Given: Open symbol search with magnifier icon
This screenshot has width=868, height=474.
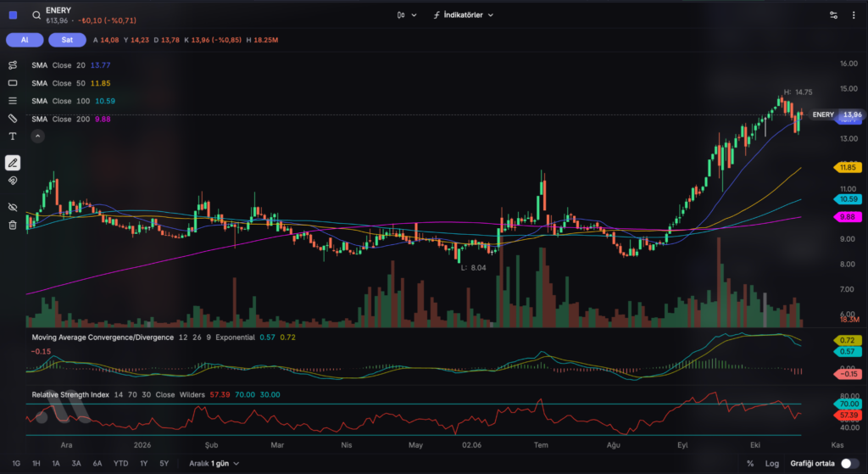Looking at the screenshot, I should pos(36,15).
